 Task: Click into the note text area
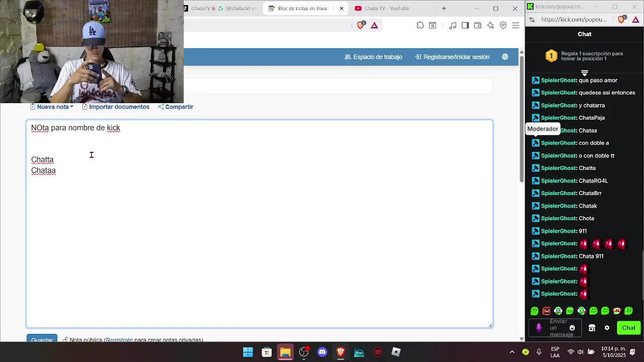260,224
